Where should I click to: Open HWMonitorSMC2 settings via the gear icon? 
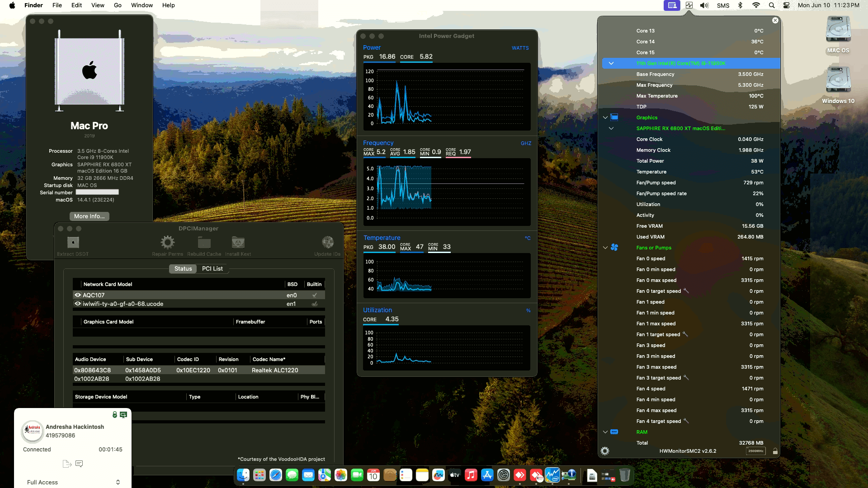[x=605, y=450]
